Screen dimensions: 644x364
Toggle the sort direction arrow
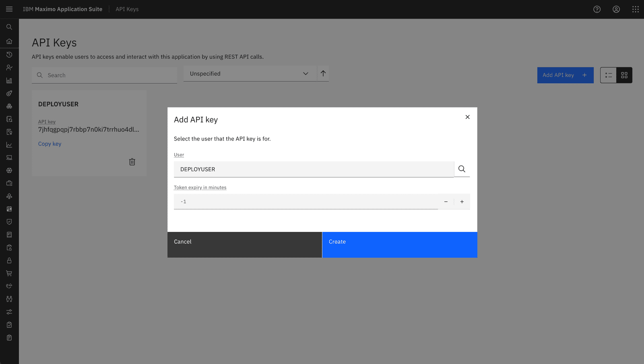[323, 74]
